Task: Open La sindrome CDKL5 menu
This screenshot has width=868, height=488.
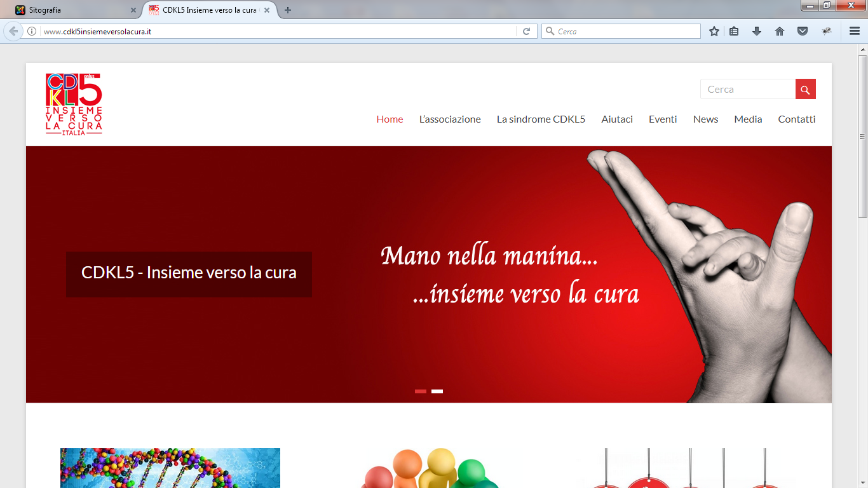Action: (x=541, y=119)
